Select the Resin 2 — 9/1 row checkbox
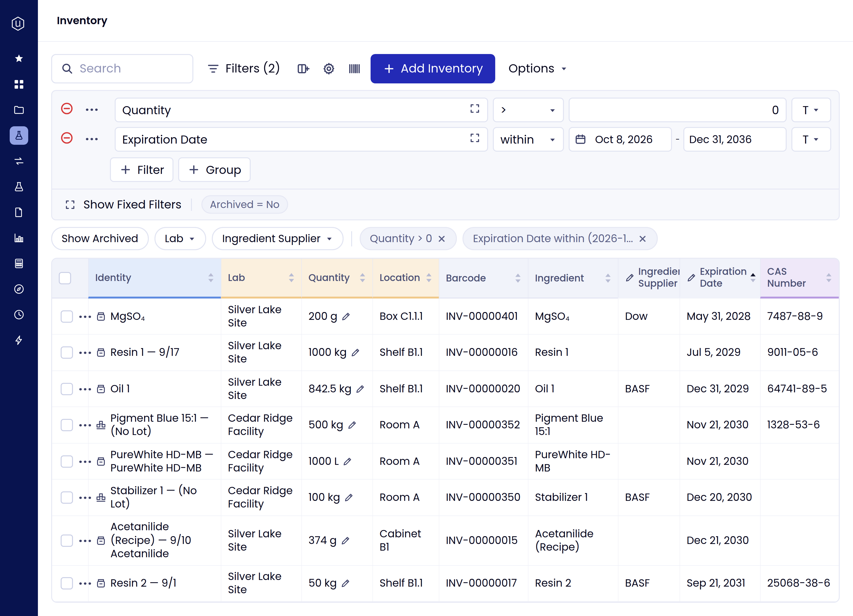Screen dimensions: 853x616 [67, 583]
